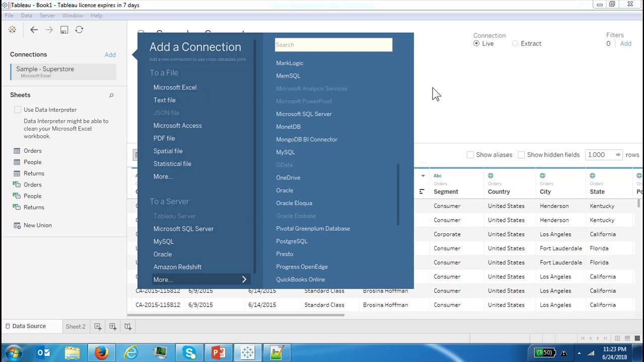
Task: Click in the connector Search field
Action: 334,45
